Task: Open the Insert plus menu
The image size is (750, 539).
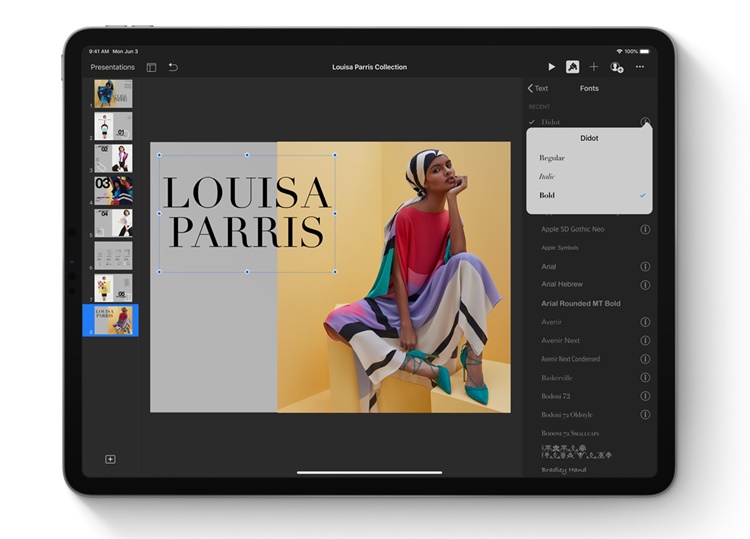Action: 594,67
